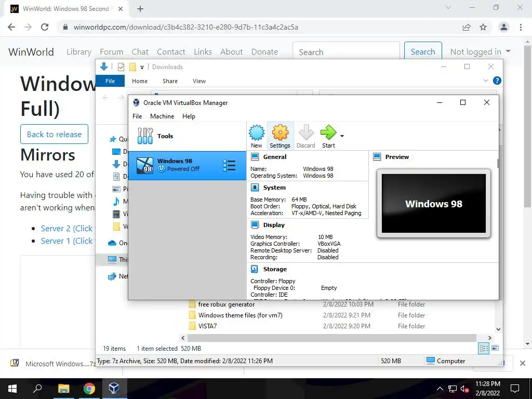Open WinWorld Library nav link

(x=79, y=51)
